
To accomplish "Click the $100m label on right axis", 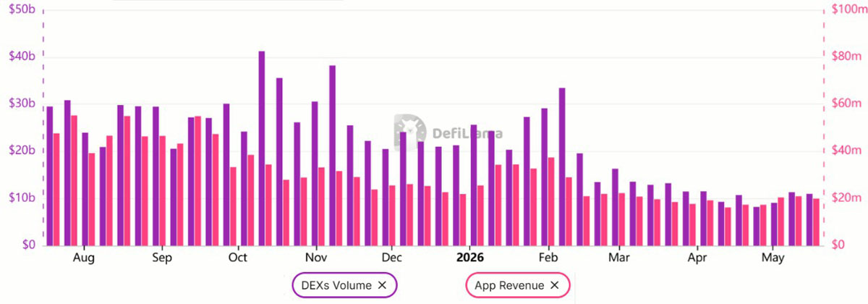I will [846, 9].
